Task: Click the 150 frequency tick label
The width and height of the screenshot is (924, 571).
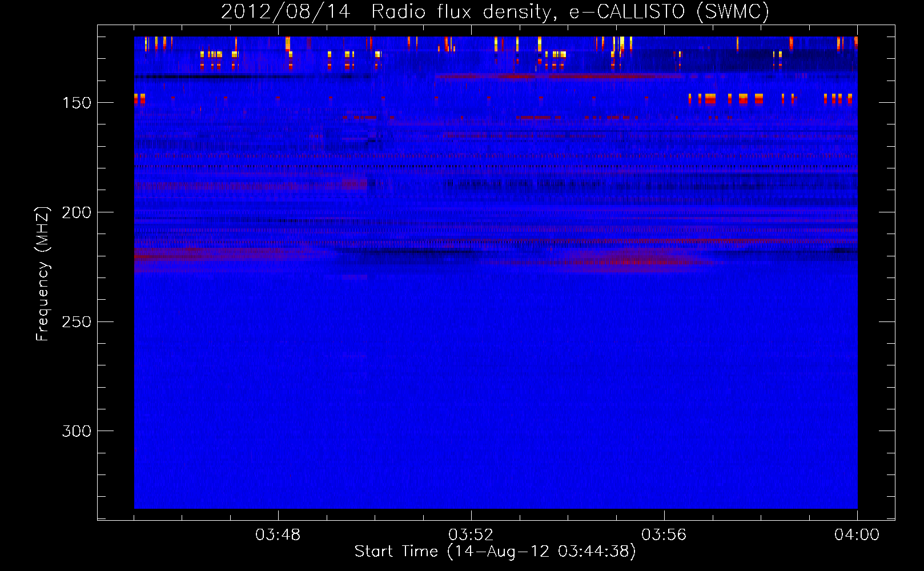Action: [x=77, y=103]
